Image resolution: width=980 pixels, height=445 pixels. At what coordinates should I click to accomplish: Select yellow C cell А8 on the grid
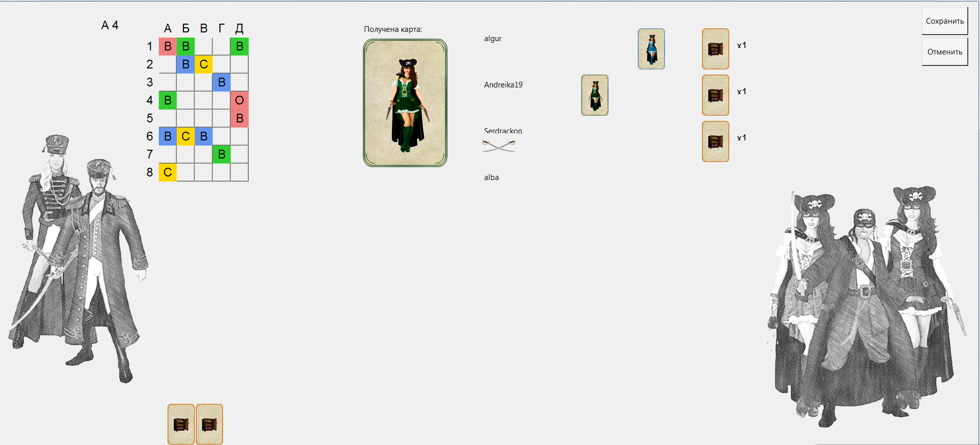pos(168,172)
